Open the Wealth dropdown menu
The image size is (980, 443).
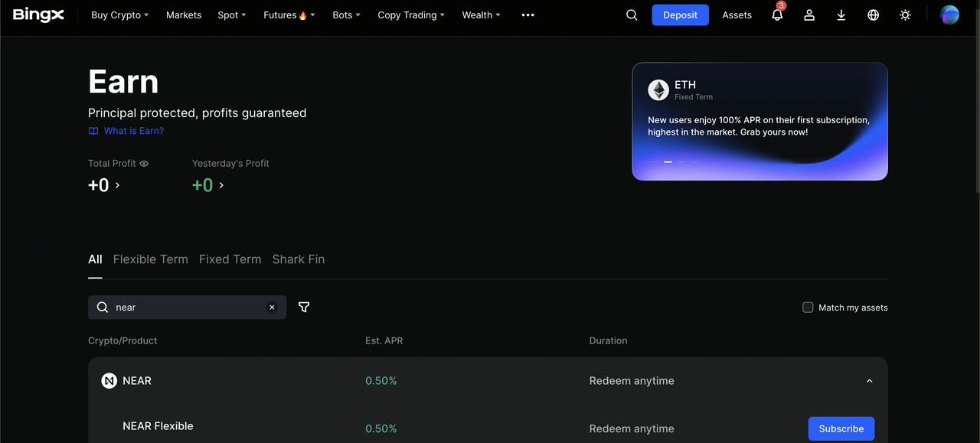(x=481, y=15)
